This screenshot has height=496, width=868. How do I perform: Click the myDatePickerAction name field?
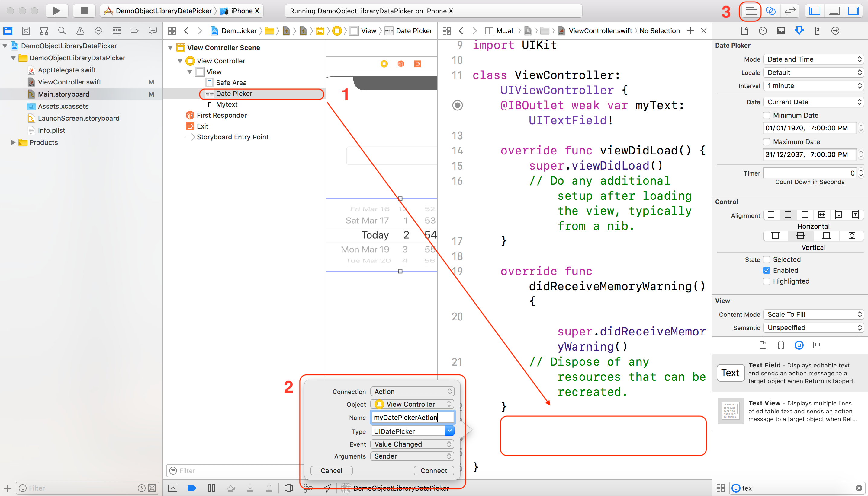pos(412,417)
